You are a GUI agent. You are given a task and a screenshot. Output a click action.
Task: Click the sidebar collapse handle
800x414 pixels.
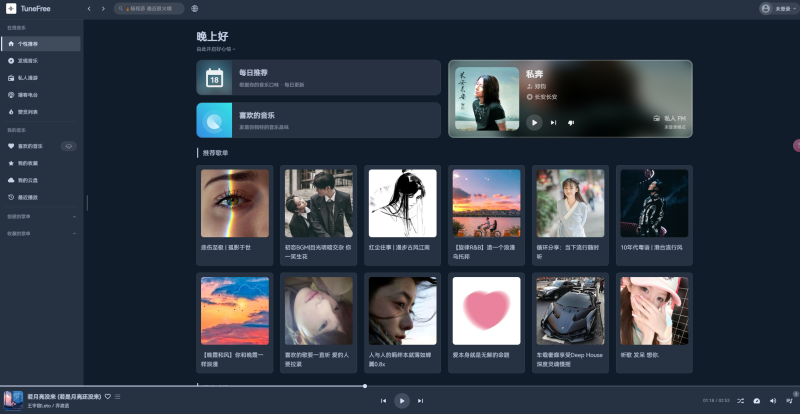pos(87,203)
